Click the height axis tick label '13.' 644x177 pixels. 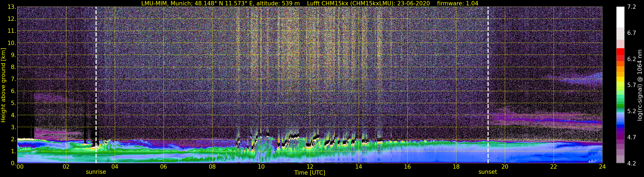[12, 7]
